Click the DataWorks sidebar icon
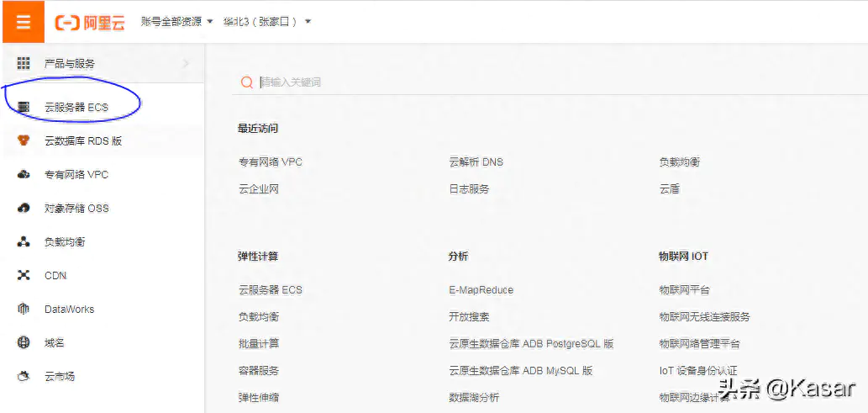The height and width of the screenshot is (413, 868). click(x=24, y=310)
